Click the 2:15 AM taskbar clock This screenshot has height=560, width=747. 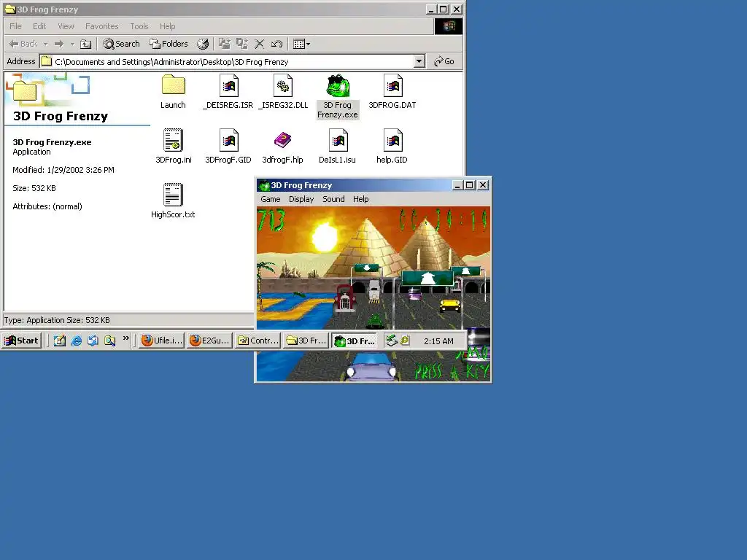pos(438,341)
